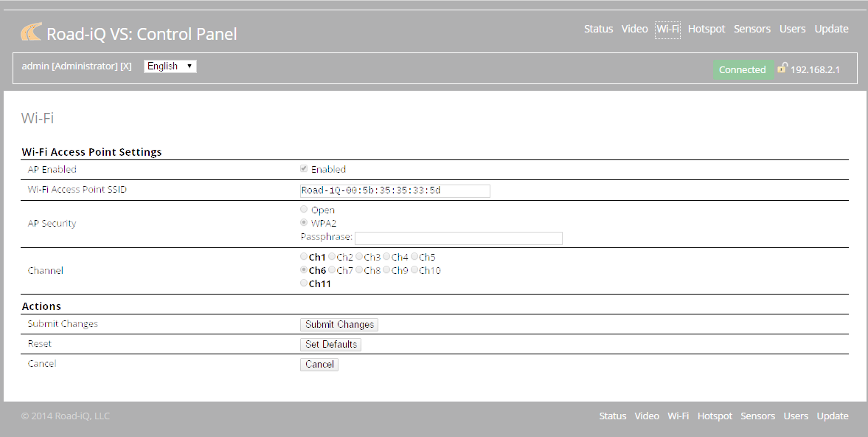Image resolution: width=868 pixels, height=437 pixels.
Task: Go to Sensors link in footer
Action: (x=758, y=416)
